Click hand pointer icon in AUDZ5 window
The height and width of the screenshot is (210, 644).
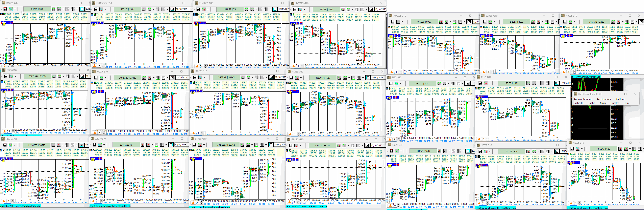(389, 27)
